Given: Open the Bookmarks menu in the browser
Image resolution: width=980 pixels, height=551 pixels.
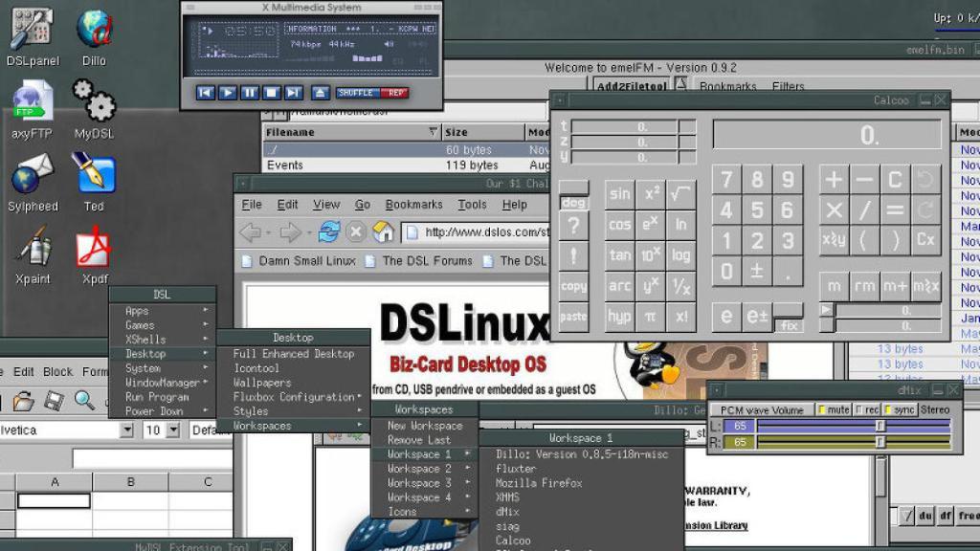Looking at the screenshot, I should (x=413, y=204).
